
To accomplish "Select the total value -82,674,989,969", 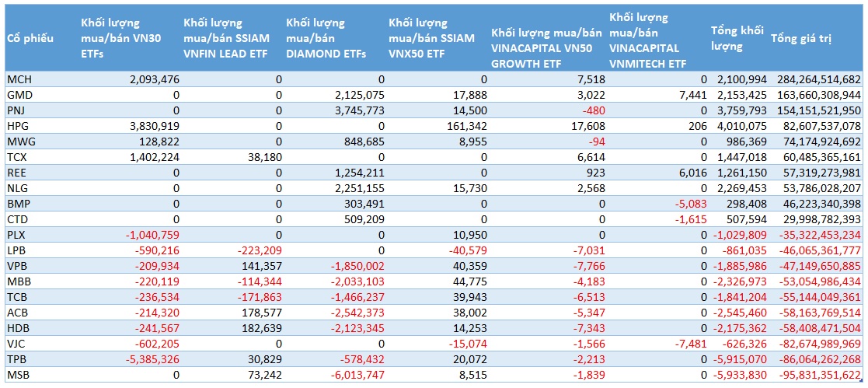I will 819,343.
